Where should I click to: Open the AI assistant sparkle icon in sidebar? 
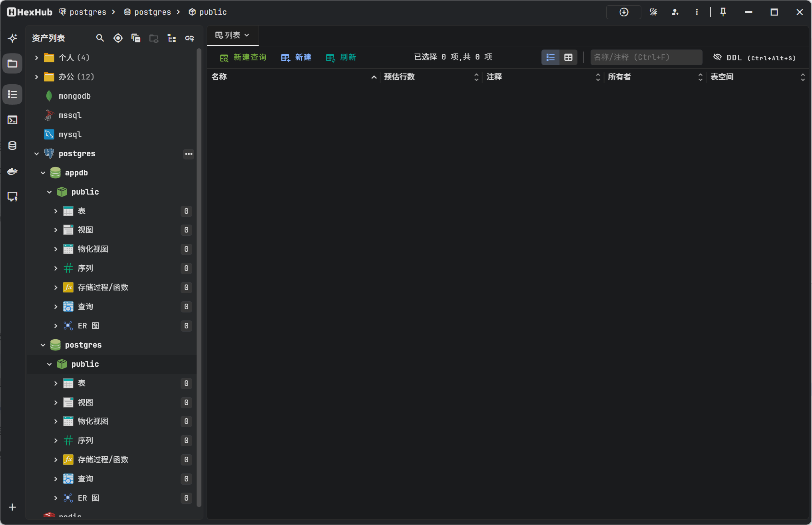(12, 38)
